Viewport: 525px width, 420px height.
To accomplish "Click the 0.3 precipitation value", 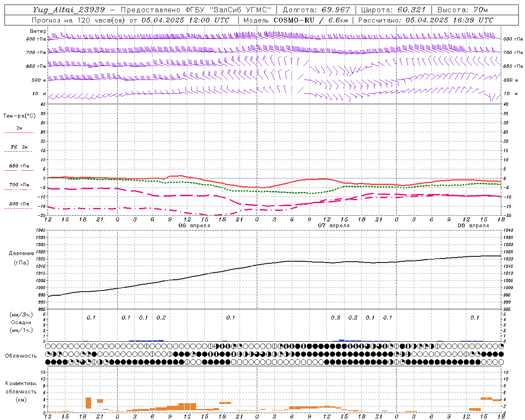I will [x=336, y=317].
